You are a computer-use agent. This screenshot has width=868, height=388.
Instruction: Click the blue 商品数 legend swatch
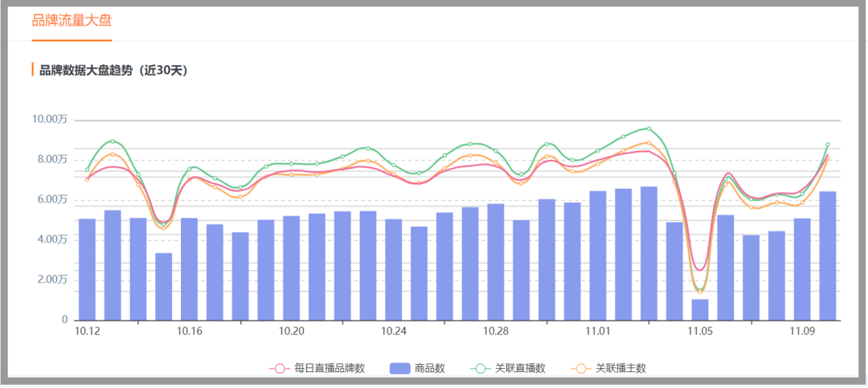point(400,369)
